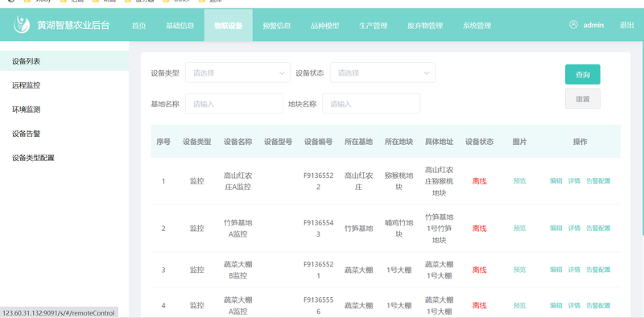The height and width of the screenshot is (318, 644).
Task: Click the 序号 column header
Action: [x=163, y=142]
